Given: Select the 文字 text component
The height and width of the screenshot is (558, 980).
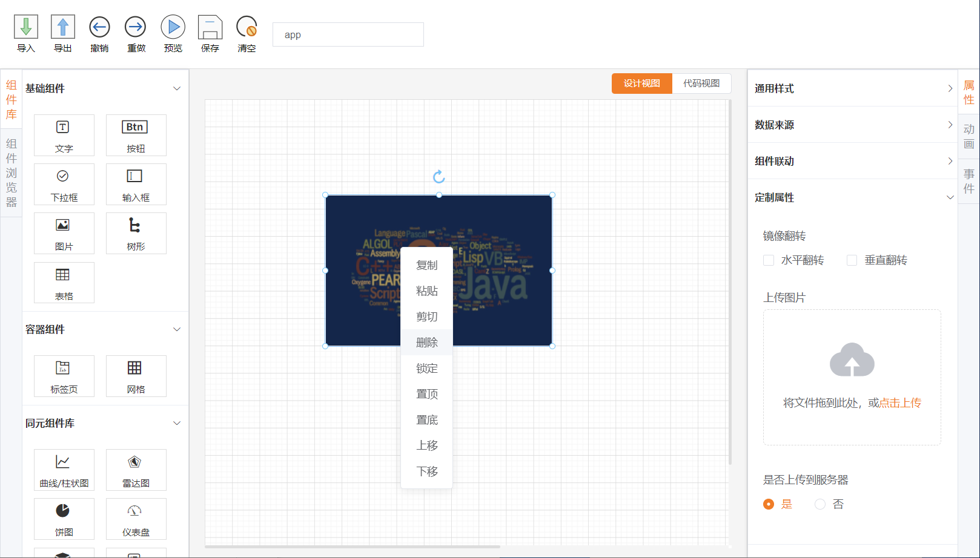Looking at the screenshot, I should coord(64,135).
